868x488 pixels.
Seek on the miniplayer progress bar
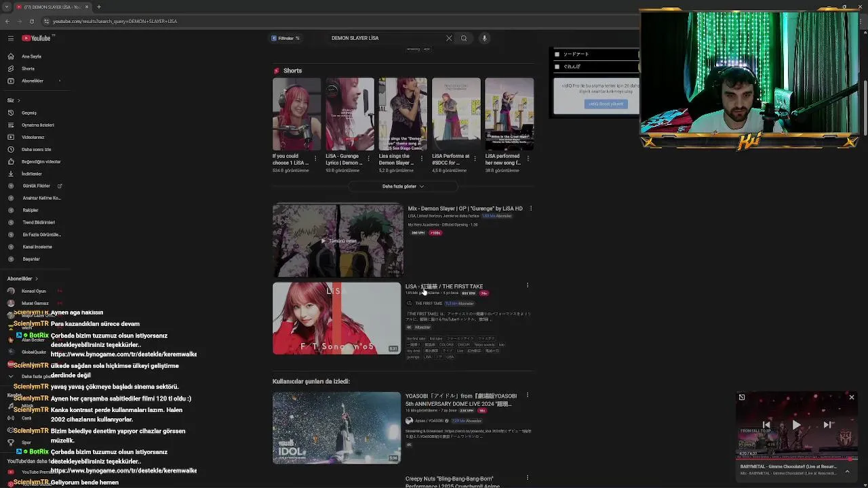tap(797, 459)
